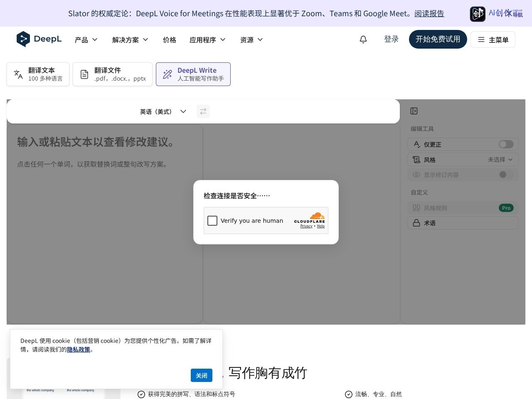
Task: Click the translate text icon
Action: 18,74
